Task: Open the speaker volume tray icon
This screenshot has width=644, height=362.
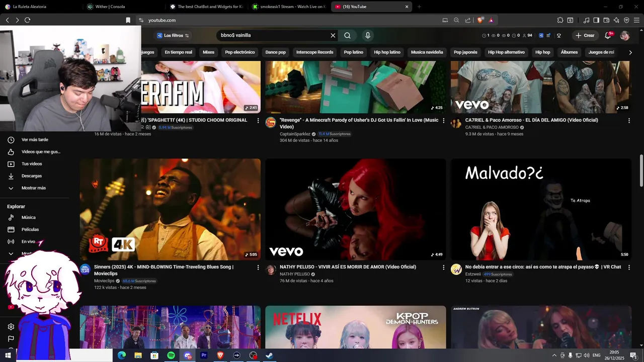Action: (x=586, y=355)
